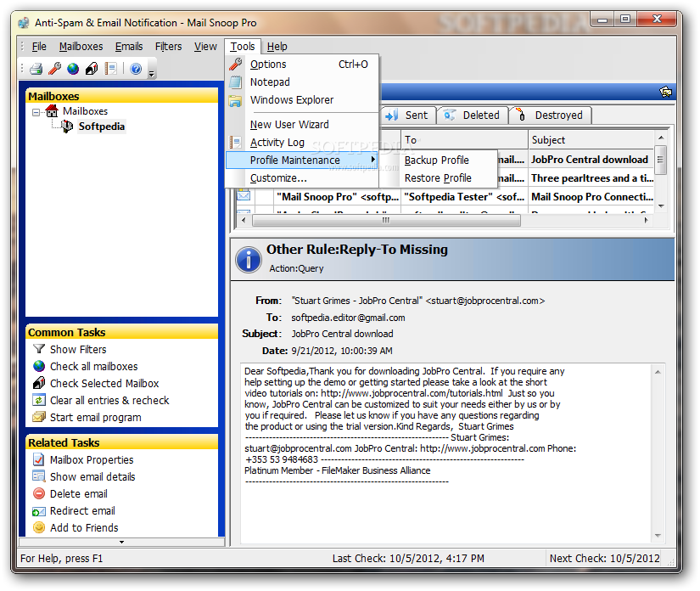Choose Customize... menu entry
The width and height of the screenshot is (700, 591).
coord(302,178)
